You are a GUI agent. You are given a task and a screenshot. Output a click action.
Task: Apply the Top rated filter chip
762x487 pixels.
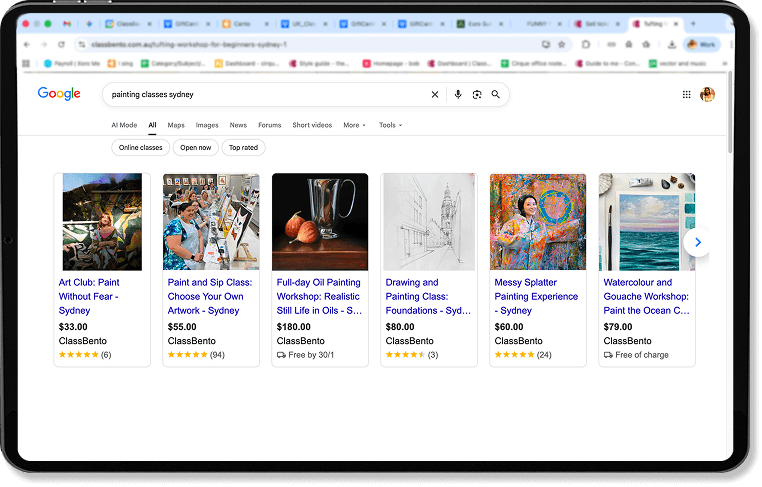click(243, 147)
